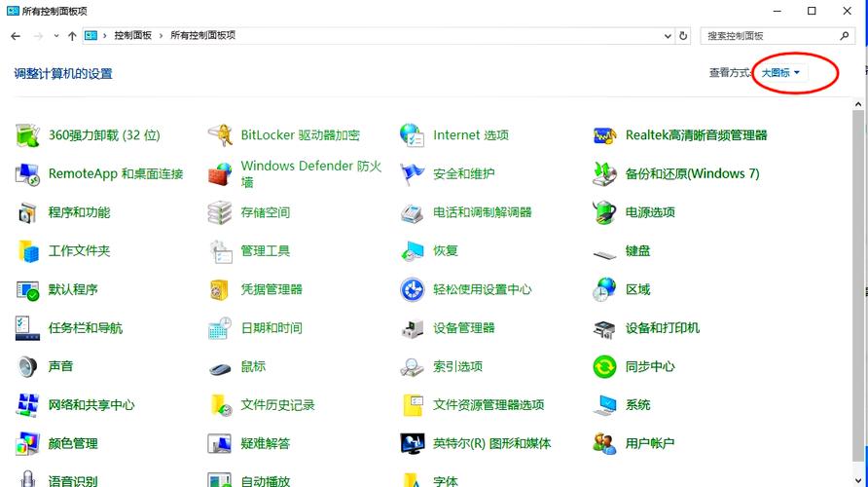Click the 区域 globe clock icon

[604, 289]
